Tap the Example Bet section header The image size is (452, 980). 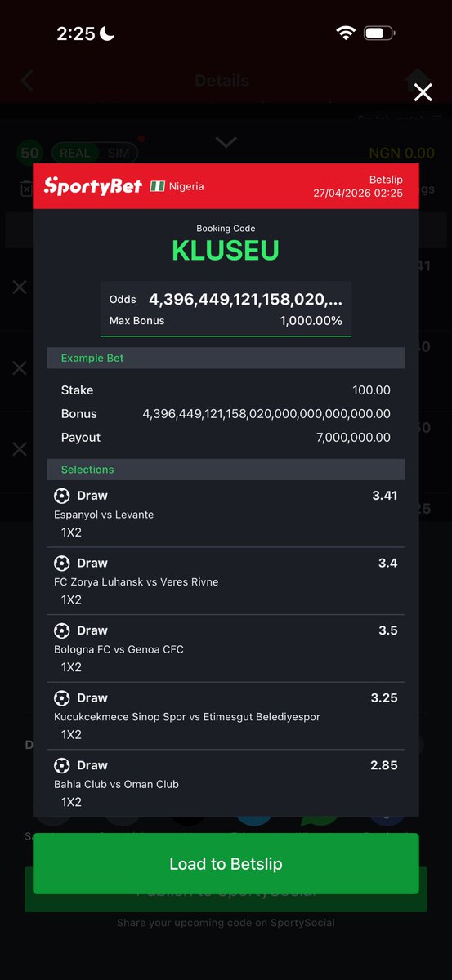point(226,359)
